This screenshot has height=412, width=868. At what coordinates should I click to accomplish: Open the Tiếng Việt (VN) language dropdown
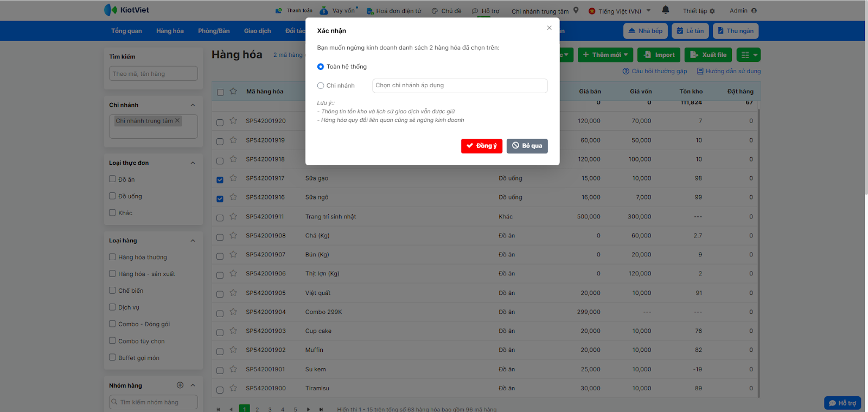[x=620, y=11]
